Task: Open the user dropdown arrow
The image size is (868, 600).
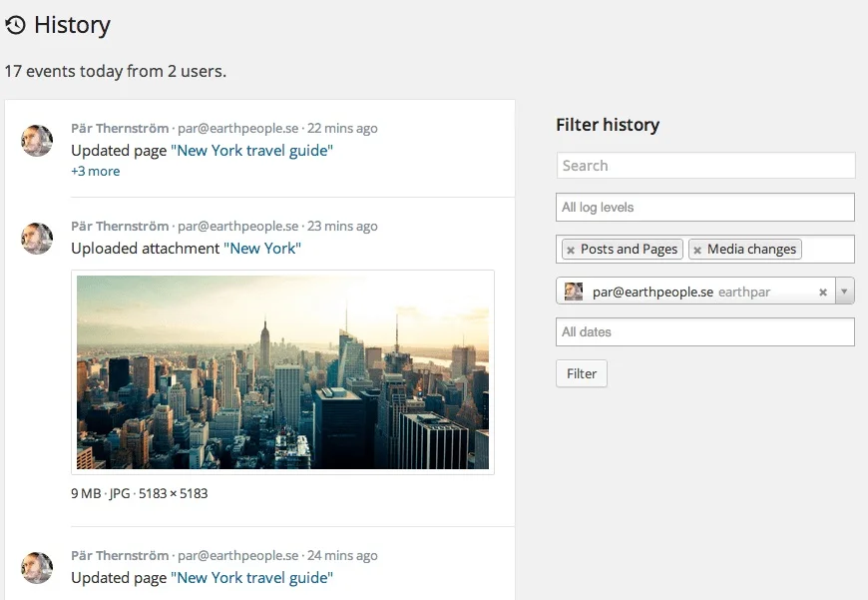Action: coord(844,292)
